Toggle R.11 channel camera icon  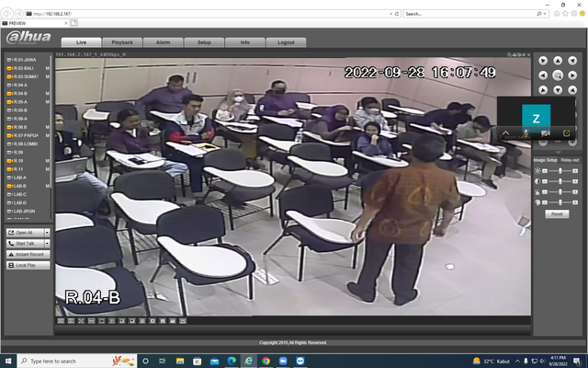tap(10, 169)
